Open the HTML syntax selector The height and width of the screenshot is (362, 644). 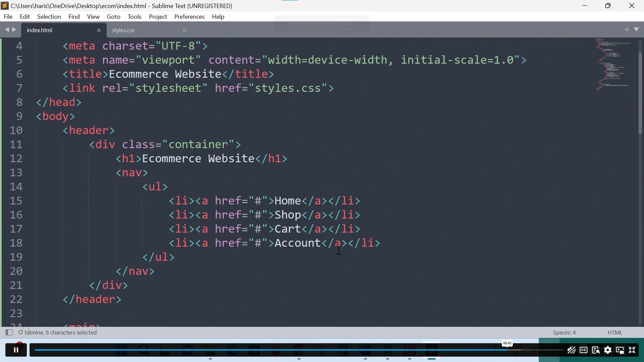tap(615, 332)
